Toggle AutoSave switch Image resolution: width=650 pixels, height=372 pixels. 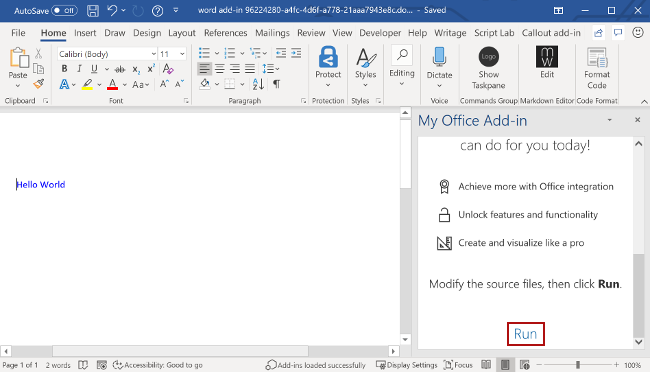[64, 11]
